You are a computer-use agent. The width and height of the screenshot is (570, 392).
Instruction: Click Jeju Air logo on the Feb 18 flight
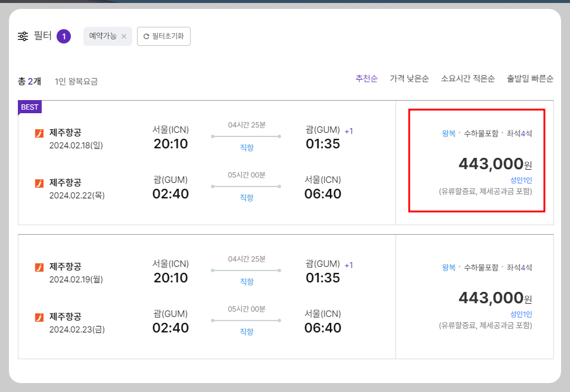(x=39, y=132)
